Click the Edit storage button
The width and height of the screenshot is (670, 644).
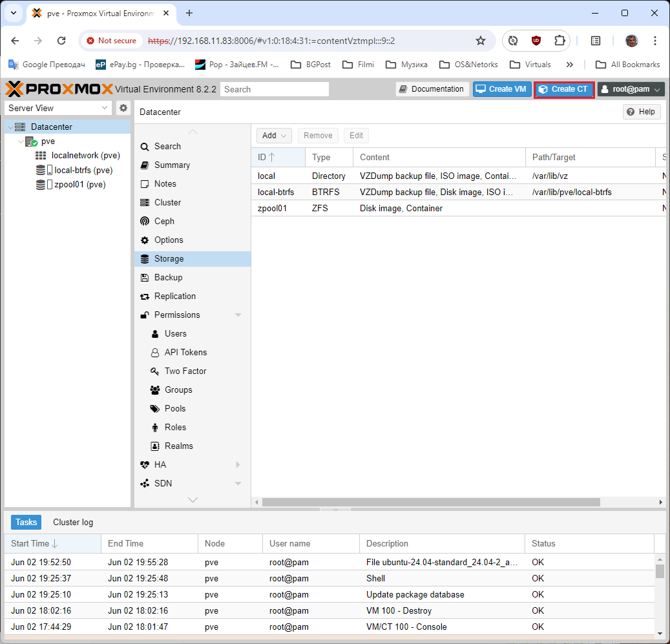(356, 136)
